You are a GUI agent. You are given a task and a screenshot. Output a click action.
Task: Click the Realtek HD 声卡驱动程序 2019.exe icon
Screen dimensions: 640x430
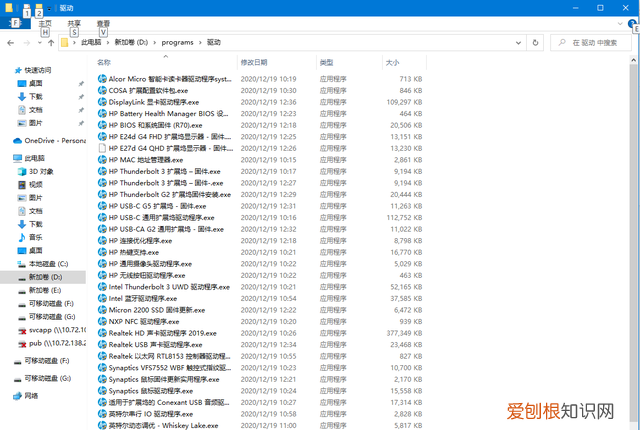click(102, 333)
